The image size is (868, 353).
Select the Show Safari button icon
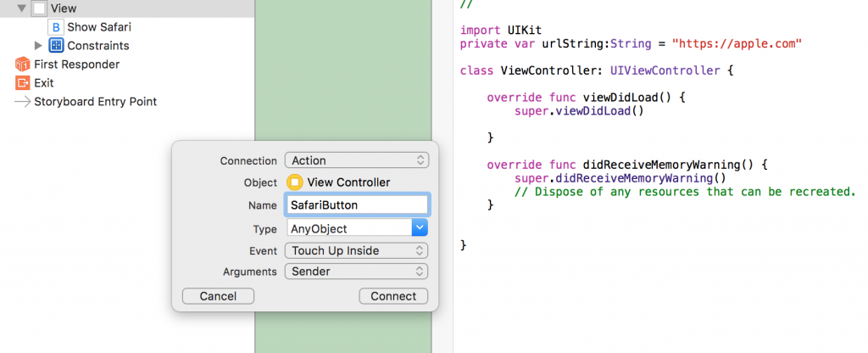[x=56, y=27]
